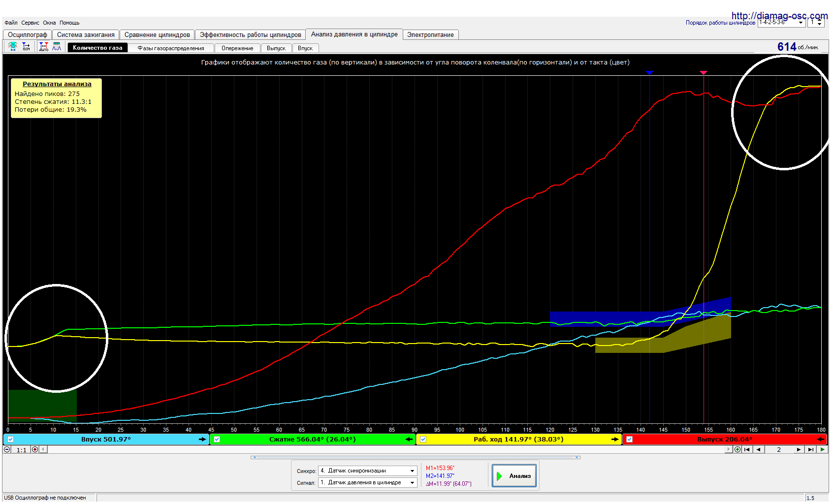Toggle the Раб. ход stroke checkbox

[423, 439]
